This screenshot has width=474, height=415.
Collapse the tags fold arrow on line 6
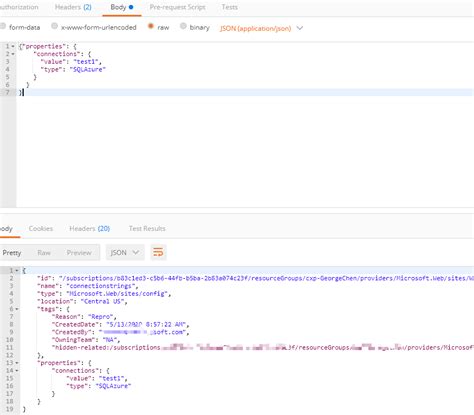(x=17, y=309)
